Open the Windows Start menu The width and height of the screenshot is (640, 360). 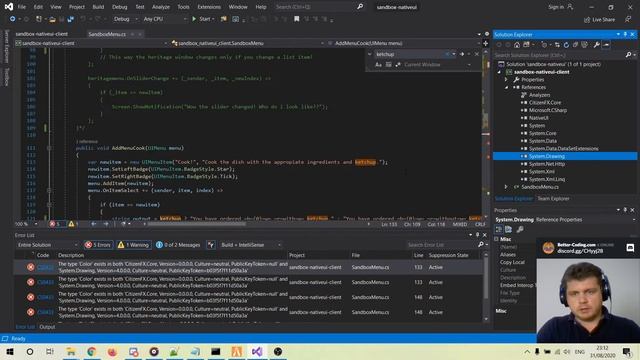[x=10, y=351]
